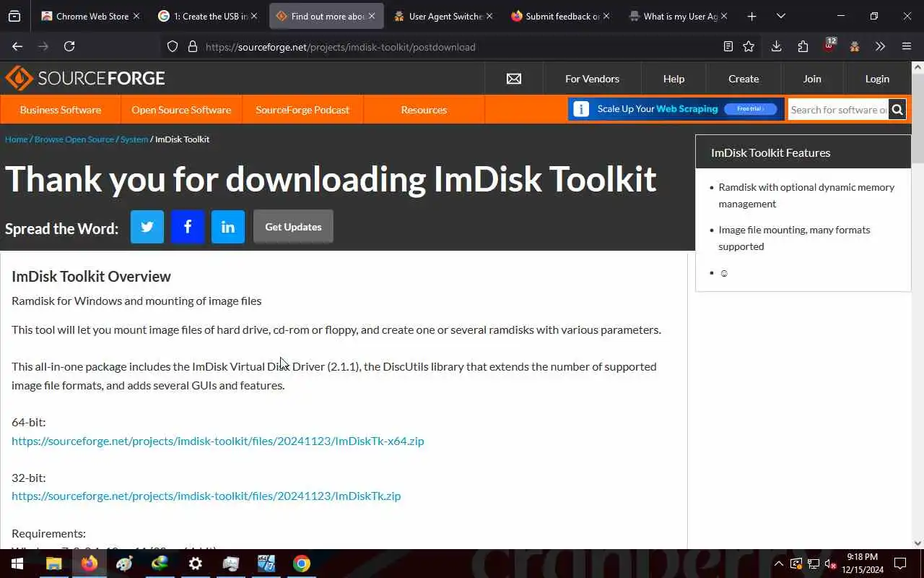Open browser downloads panel

776,46
